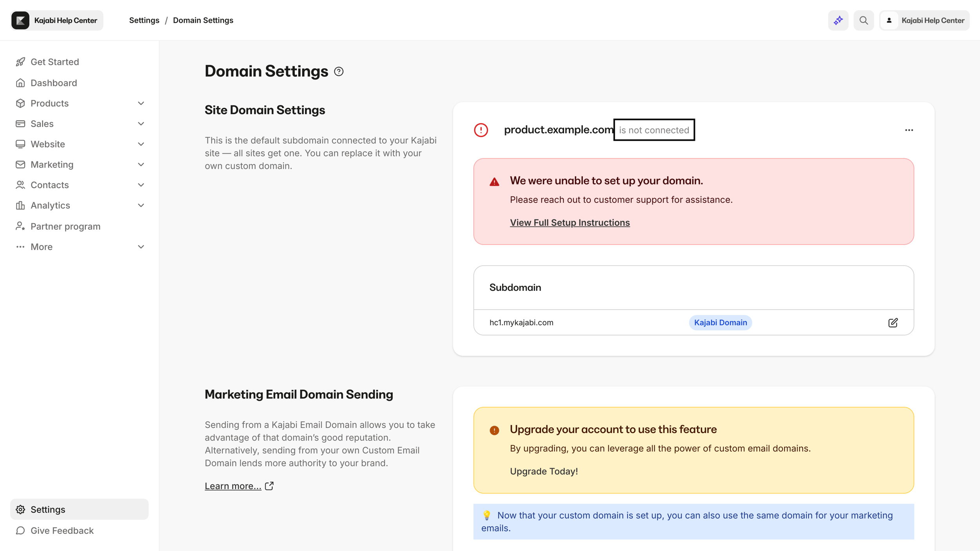Open View Full Setup Instructions link
The height and width of the screenshot is (551, 980).
click(x=570, y=222)
